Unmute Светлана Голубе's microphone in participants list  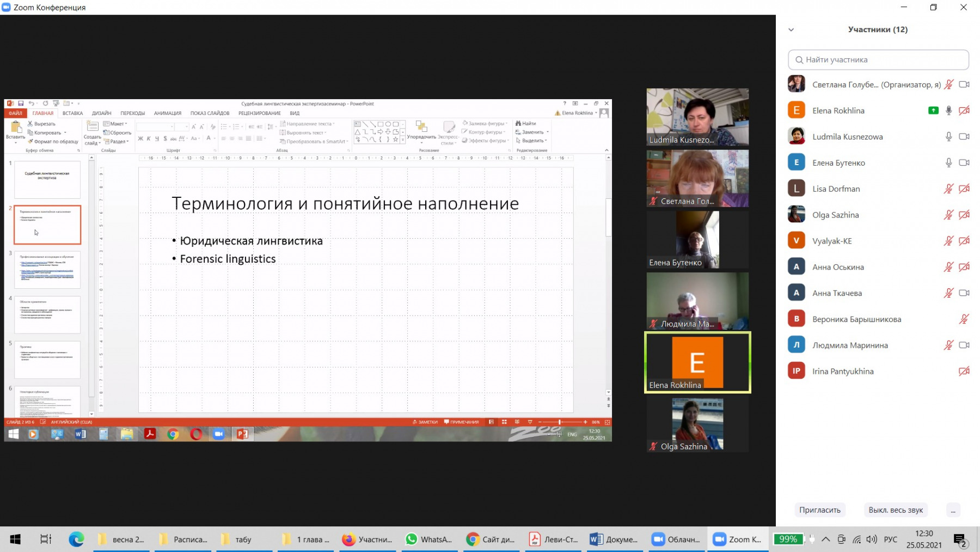[948, 84]
